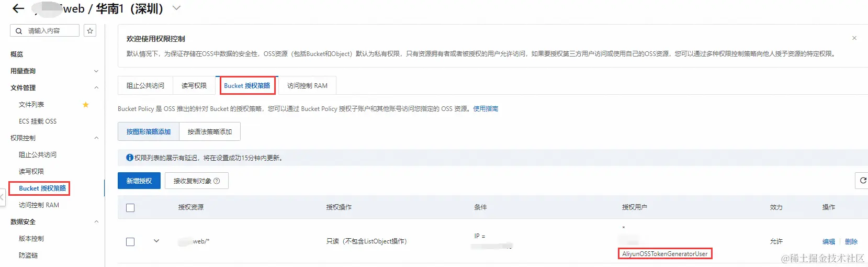Switch to the Bucket 授权策略 tab
This screenshot has width=868, height=267.
click(x=247, y=85)
